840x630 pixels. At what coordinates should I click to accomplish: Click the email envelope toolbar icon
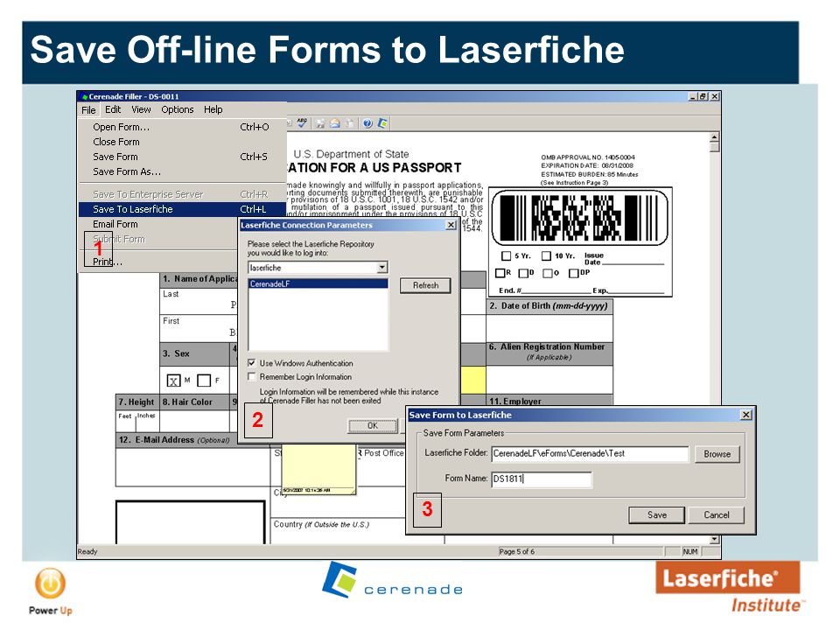(x=335, y=123)
